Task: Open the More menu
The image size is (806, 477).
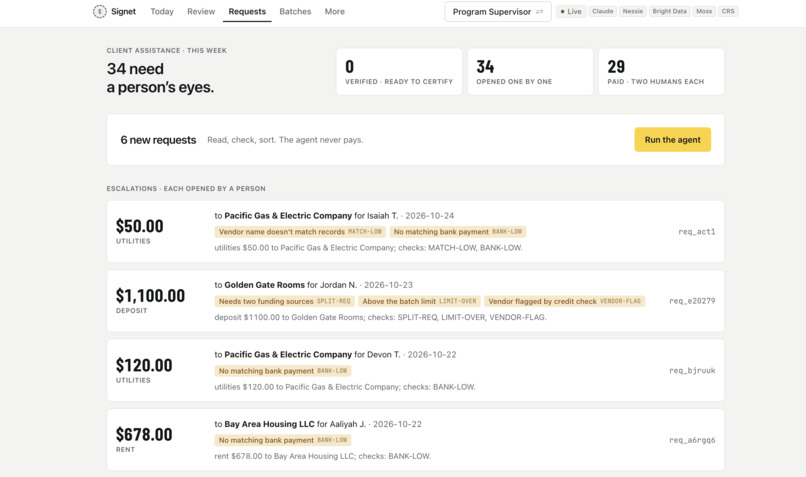Action: click(x=335, y=11)
